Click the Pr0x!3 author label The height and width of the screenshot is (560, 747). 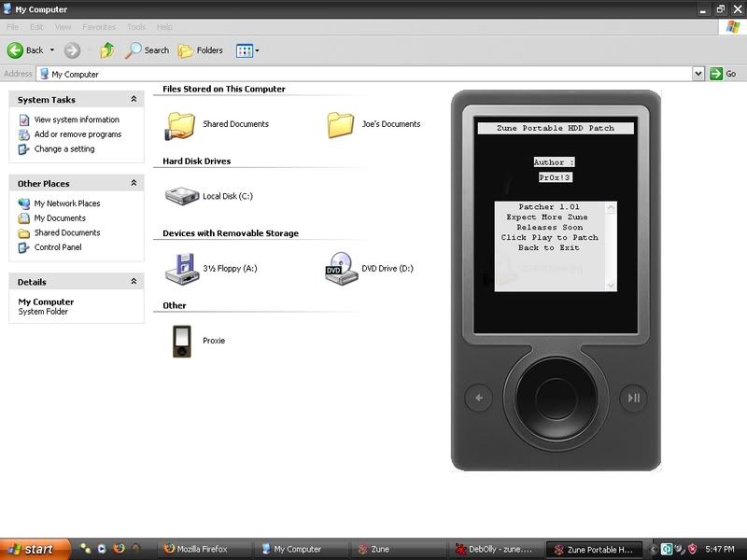(555, 177)
